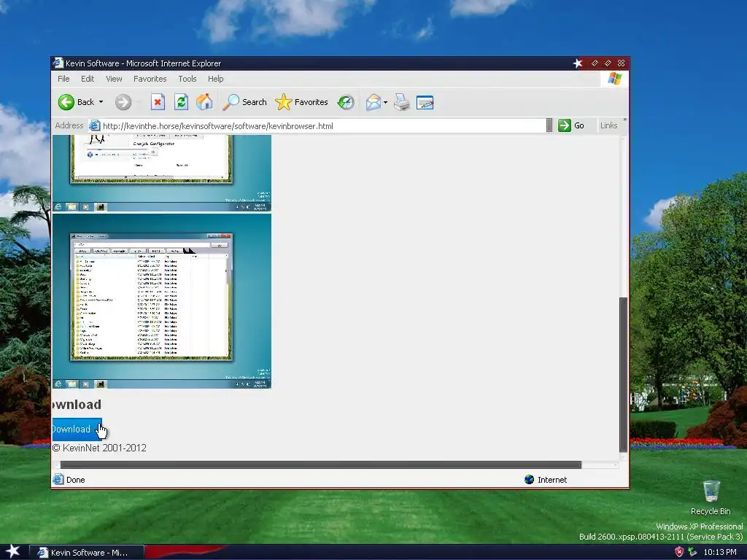Click the upper configurator screenshot thumbnail
Viewport: 747px width, 560px height.
coord(161,173)
